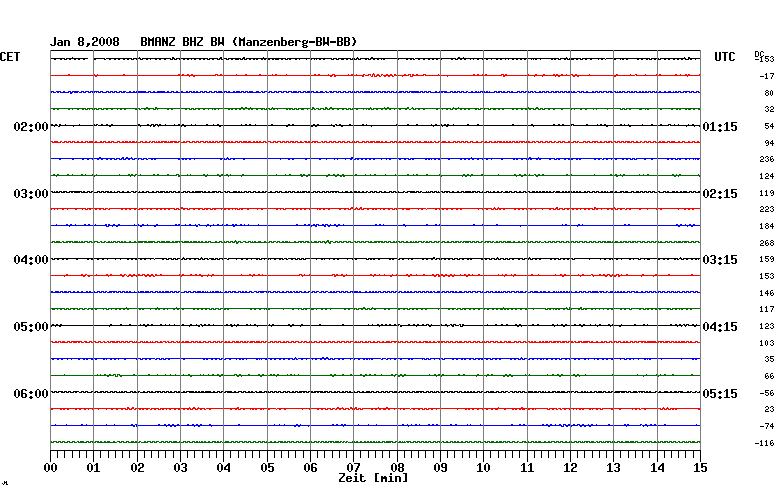Click the "13" minute tick label

[613, 468]
